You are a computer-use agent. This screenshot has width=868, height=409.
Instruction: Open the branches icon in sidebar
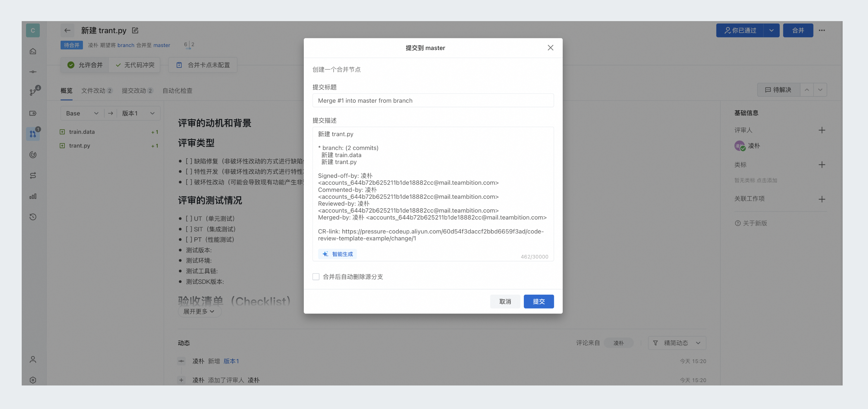(33, 92)
